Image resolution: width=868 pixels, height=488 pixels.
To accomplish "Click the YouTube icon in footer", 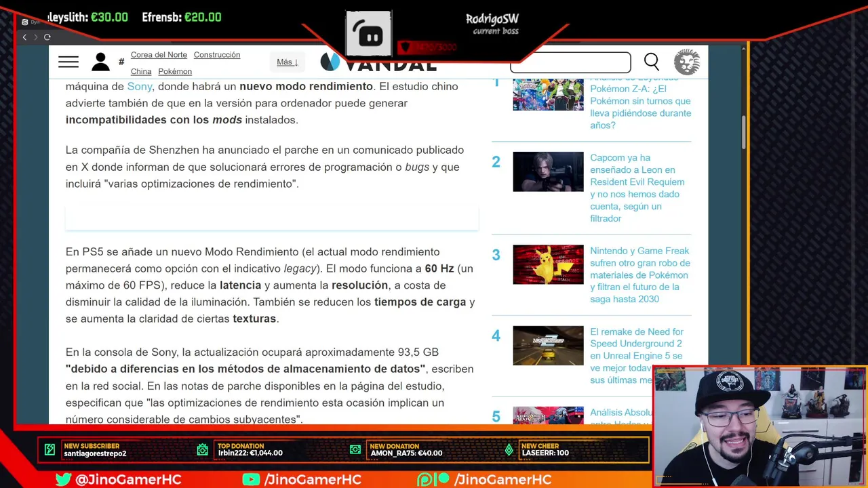I will click(x=251, y=479).
